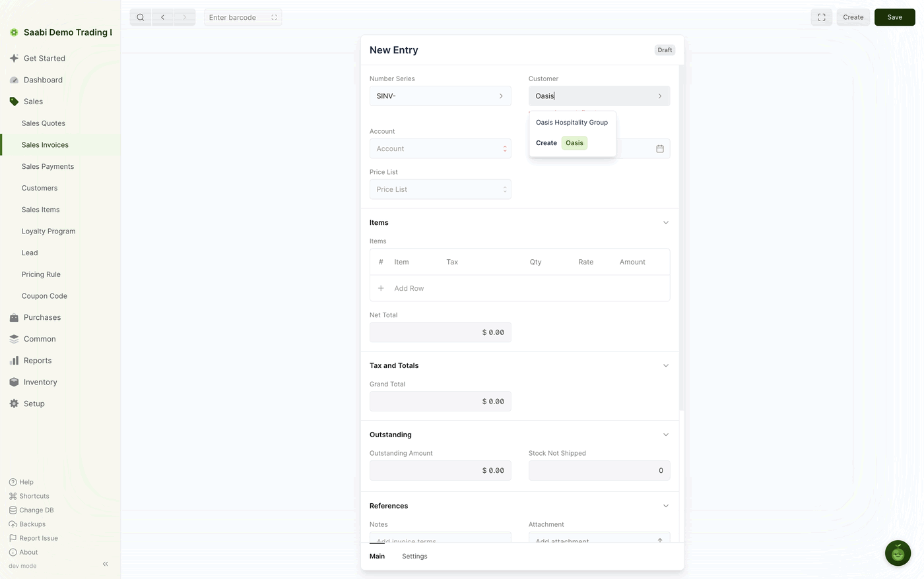Image resolution: width=924 pixels, height=579 pixels.
Task: Open the Price List dropdown
Action: coord(440,189)
